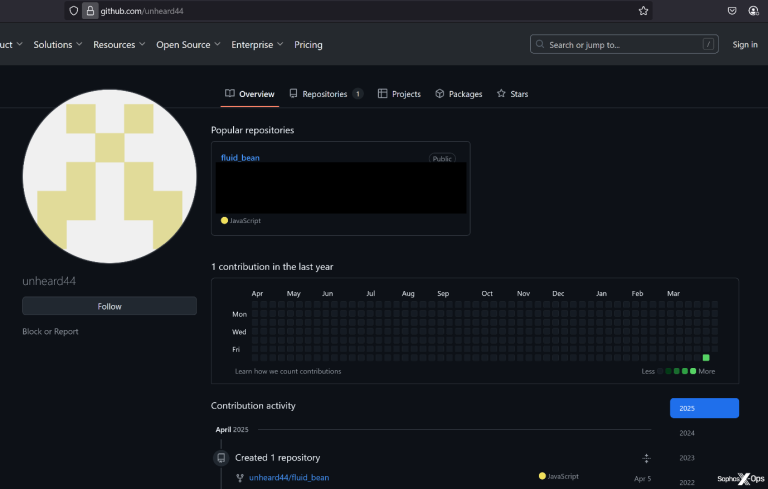The image size is (768, 489).
Task: Click the repositories count badge 1
Action: [x=358, y=94]
